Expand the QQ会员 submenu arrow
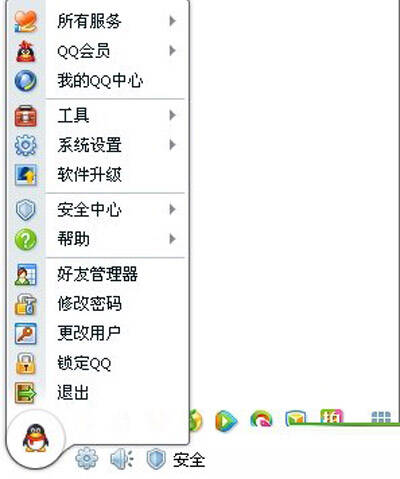 tap(172, 51)
